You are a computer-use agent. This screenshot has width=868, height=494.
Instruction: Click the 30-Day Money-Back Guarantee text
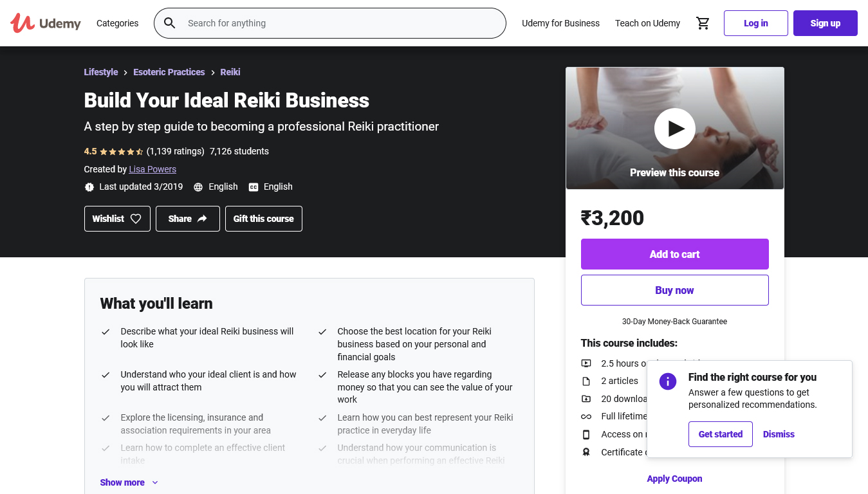[x=674, y=322]
